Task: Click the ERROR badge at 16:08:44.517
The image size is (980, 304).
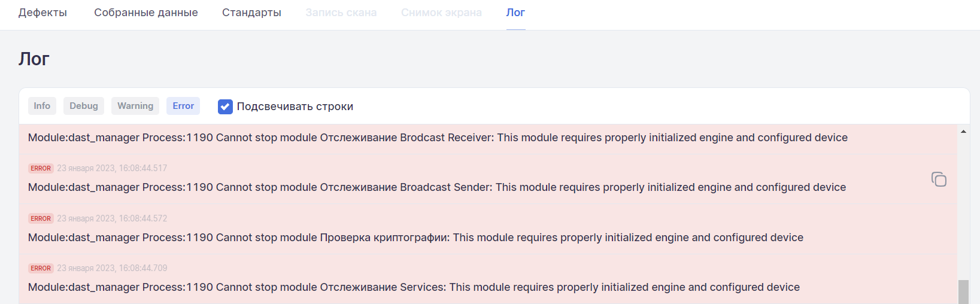Action: coord(41,168)
